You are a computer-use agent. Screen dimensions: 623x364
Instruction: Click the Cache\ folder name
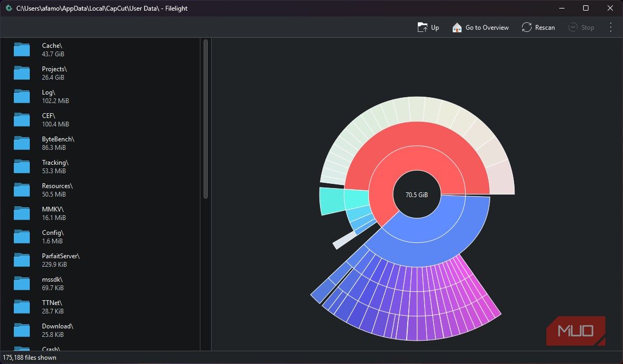click(52, 46)
